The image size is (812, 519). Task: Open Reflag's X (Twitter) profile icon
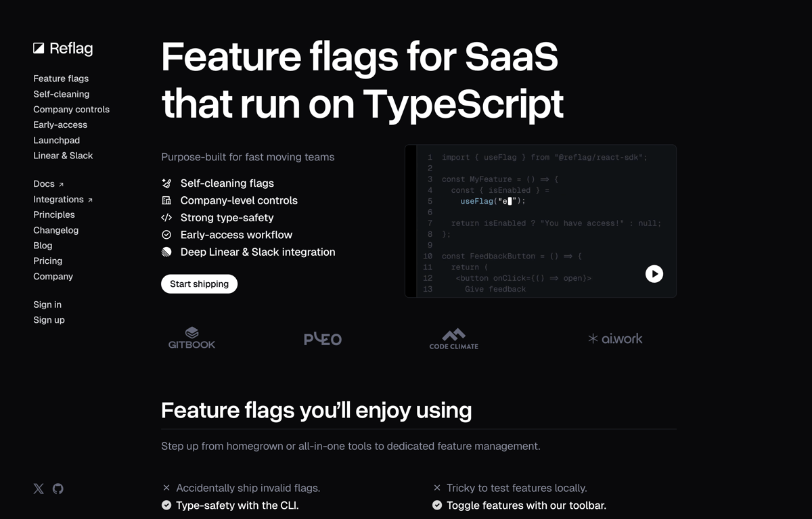pyautogui.click(x=39, y=489)
